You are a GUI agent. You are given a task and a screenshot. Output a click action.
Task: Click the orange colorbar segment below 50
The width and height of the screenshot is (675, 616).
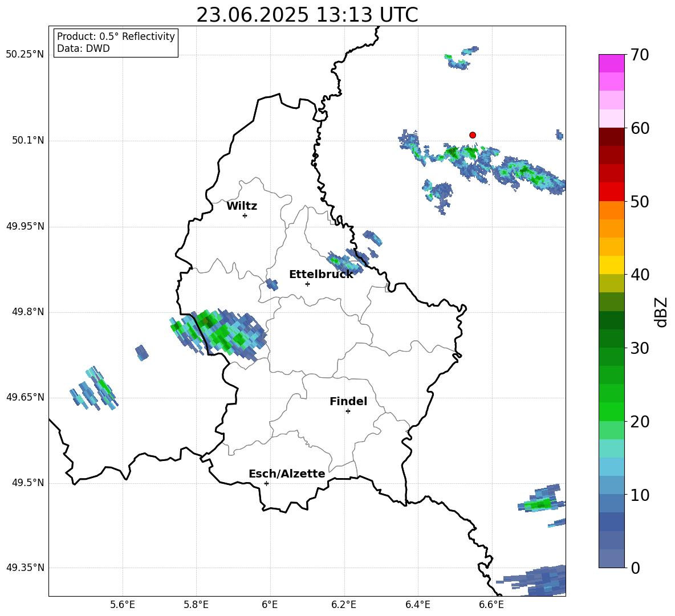611,210
